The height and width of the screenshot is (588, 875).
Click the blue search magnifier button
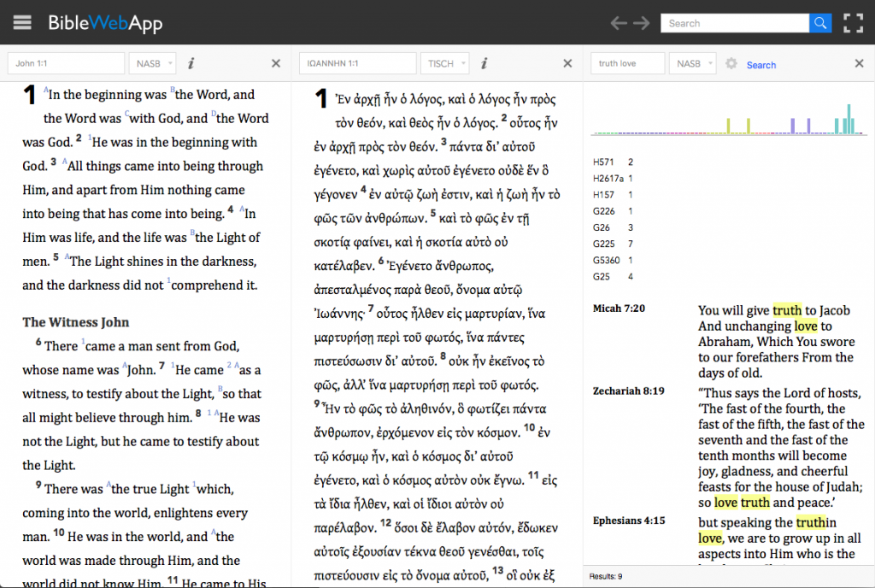(x=820, y=22)
